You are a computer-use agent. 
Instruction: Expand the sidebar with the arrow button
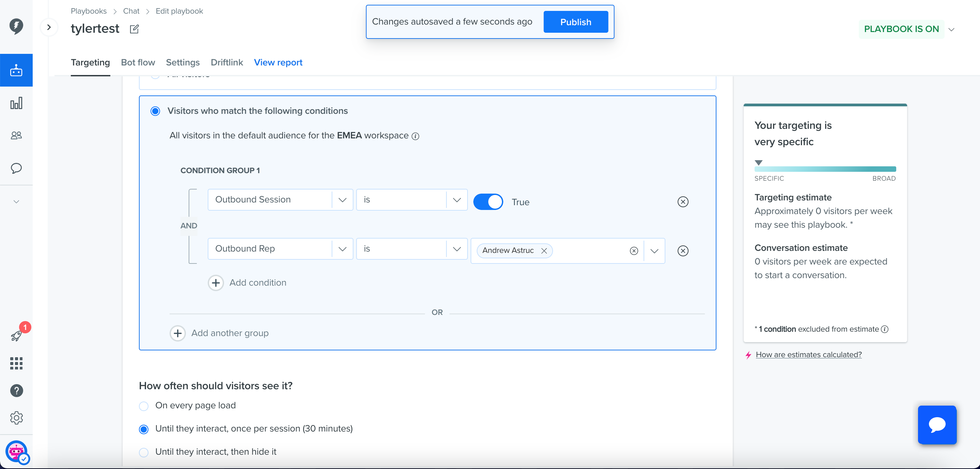(49, 27)
